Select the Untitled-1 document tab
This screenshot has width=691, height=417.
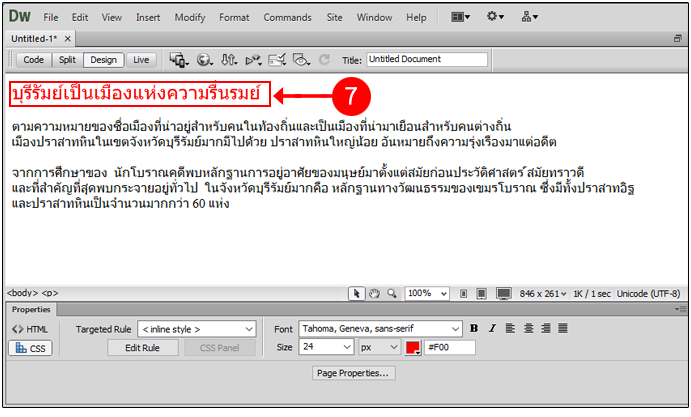(x=33, y=37)
